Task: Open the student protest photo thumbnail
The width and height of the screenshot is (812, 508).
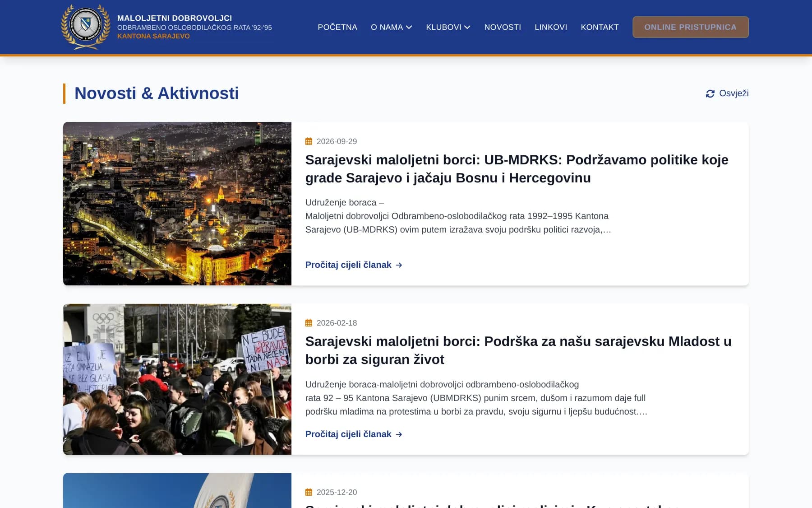Action: [177, 379]
